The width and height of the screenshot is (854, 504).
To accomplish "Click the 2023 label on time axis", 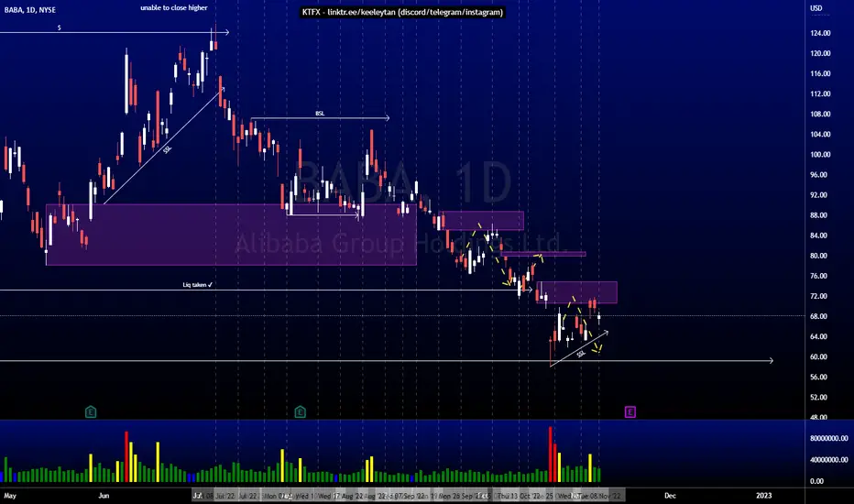I will (764, 496).
